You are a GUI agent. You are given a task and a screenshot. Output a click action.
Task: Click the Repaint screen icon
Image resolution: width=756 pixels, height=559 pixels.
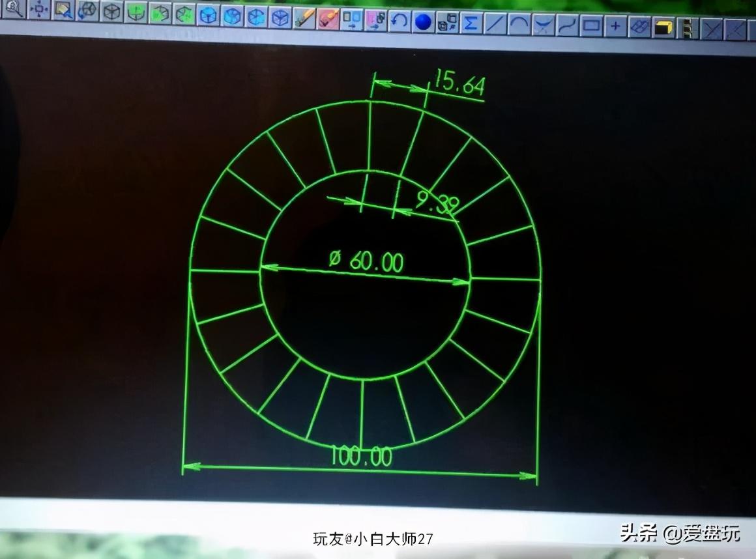pos(63,10)
